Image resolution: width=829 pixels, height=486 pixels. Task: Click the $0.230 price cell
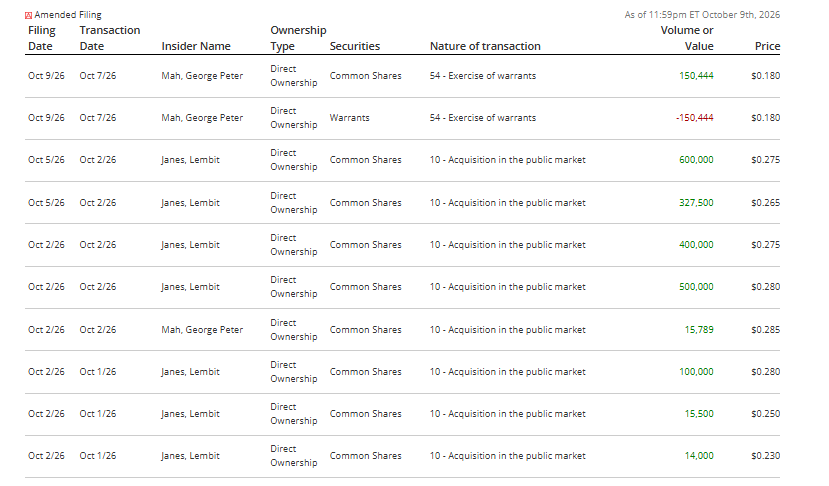point(766,455)
